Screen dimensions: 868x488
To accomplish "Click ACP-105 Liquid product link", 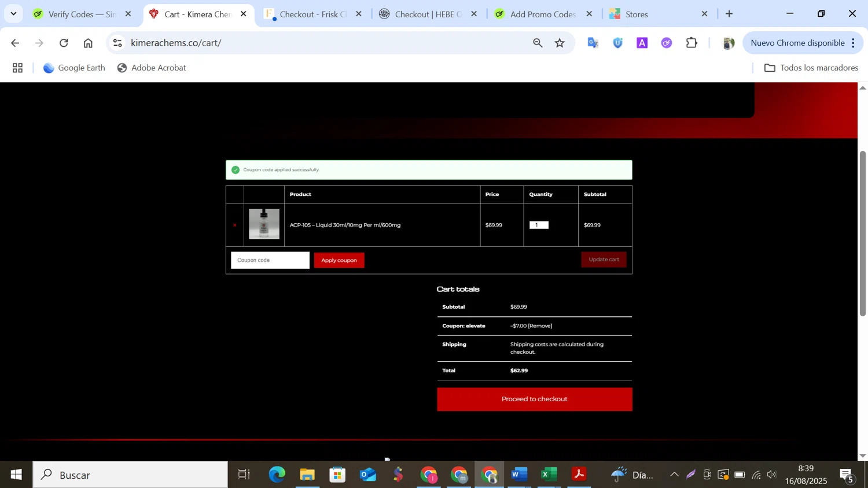I will pos(345,225).
